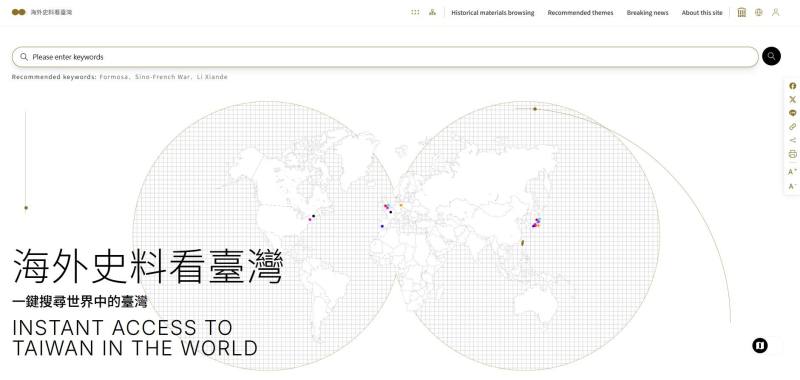Select recommended keyword Sino-French War
The height and width of the screenshot is (380, 800).
click(x=163, y=77)
